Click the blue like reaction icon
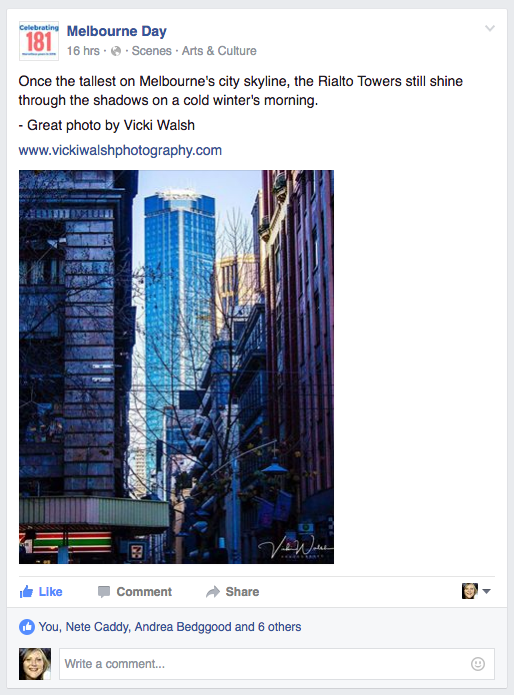 [x=27, y=627]
